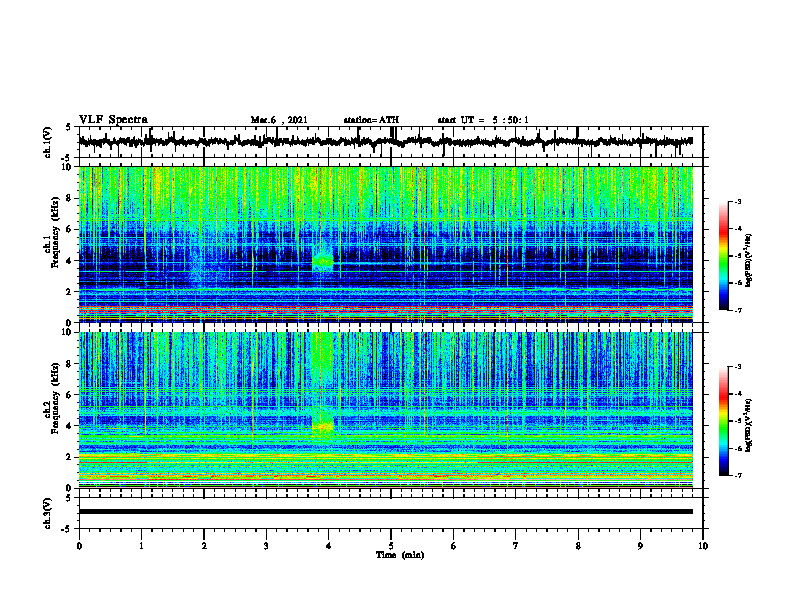Viewport: 792px width, 612px height.
Task: Click the 'Time (min)' axis label
Action: coord(400,554)
